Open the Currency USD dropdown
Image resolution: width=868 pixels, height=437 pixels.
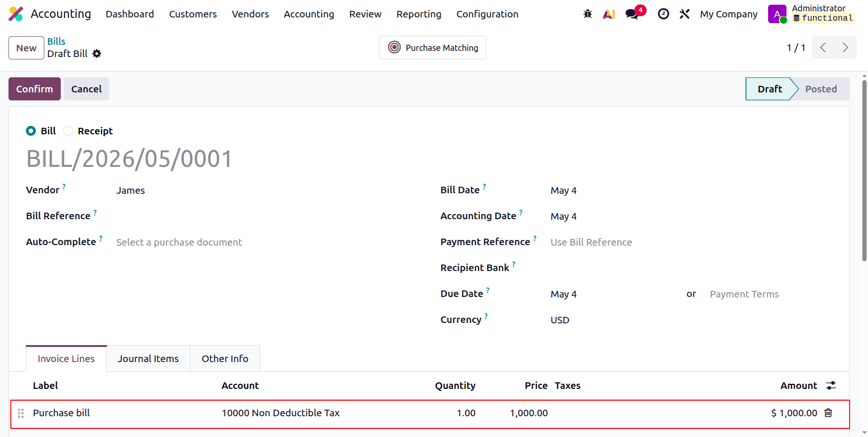pyautogui.click(x=691, y=320)
